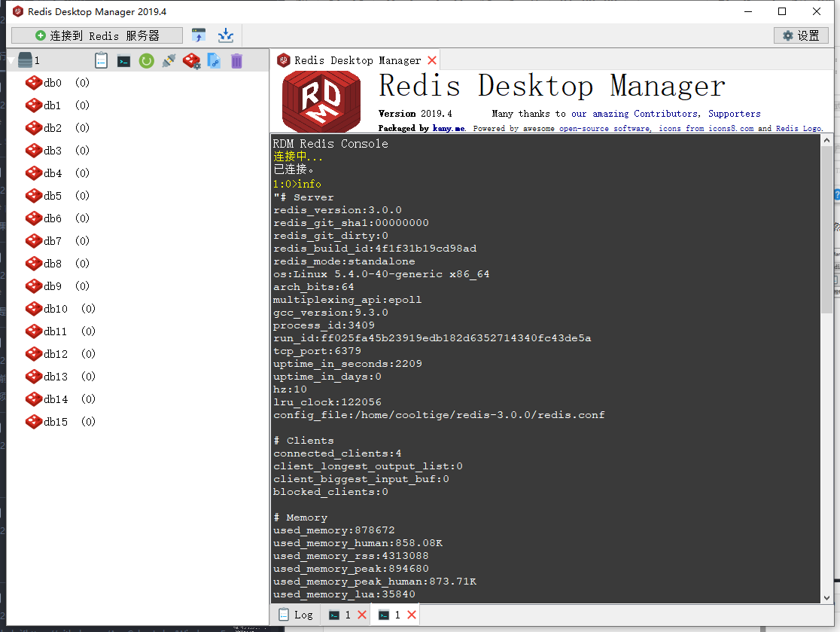Close the Redis Desktop Manager tab

[x=432, y=60]
